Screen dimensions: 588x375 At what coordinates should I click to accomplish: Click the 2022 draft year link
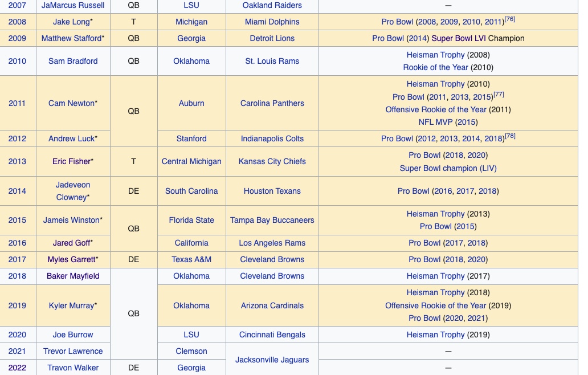coord(17,368)
